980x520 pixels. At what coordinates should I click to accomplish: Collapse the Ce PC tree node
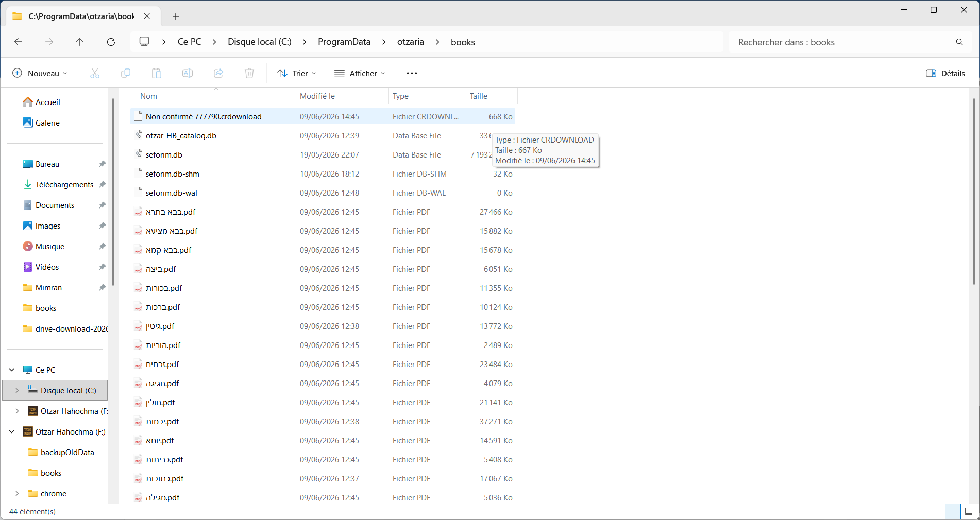point(12,370)
